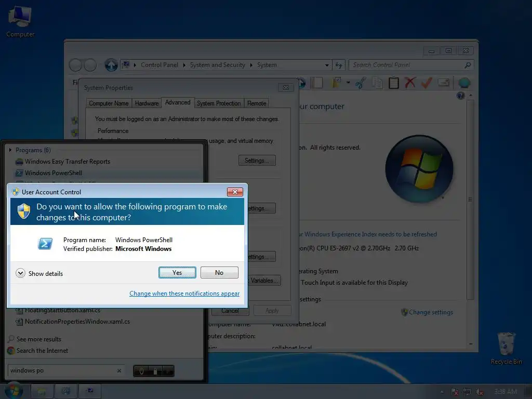
Task: Click the preview pane toolbar icon
Action: click(316, 83)
